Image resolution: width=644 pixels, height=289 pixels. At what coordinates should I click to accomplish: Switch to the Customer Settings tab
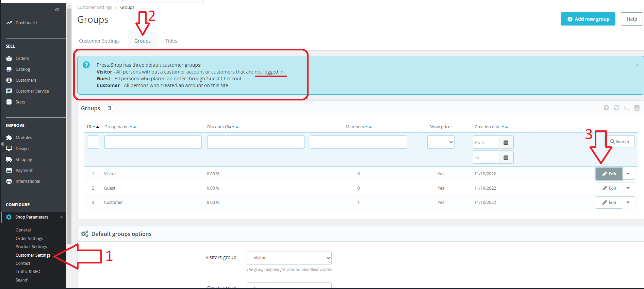pos(99,41)
